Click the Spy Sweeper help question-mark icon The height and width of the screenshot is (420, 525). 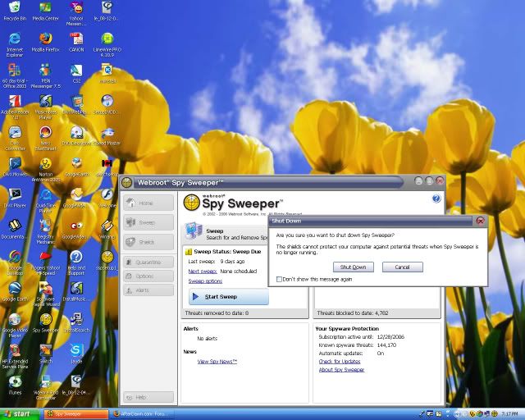click(436, 199)
